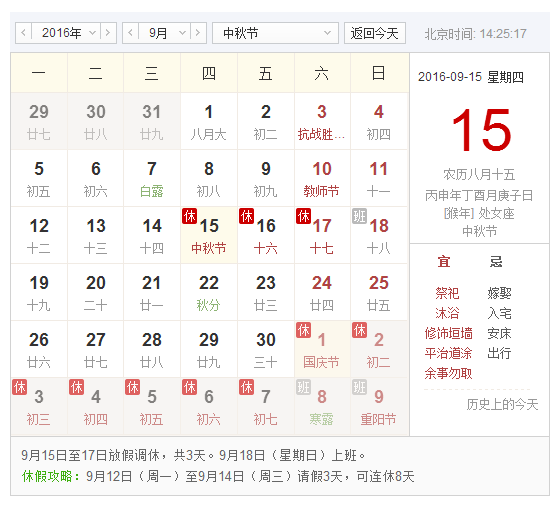Click 班 badge on September 18
The height and width of the screenshot is (509, 559).
tap(359, 216)
